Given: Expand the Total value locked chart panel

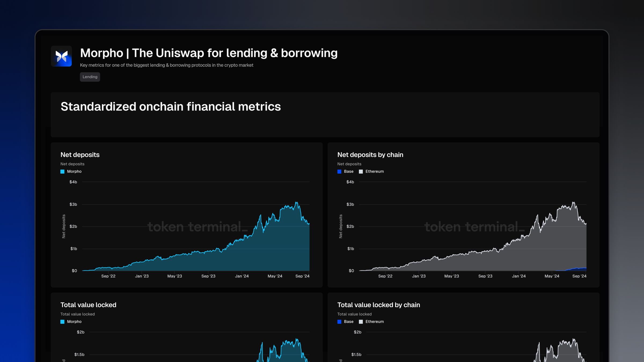Looking at the screenshot, I should [x=89, y=305].
